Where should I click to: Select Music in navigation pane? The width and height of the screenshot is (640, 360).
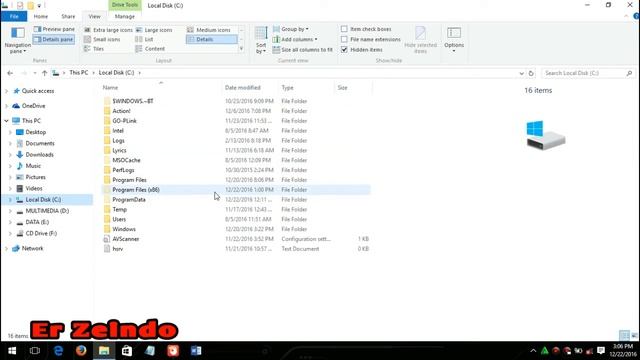pyautogui.click(x=33, y=166)
